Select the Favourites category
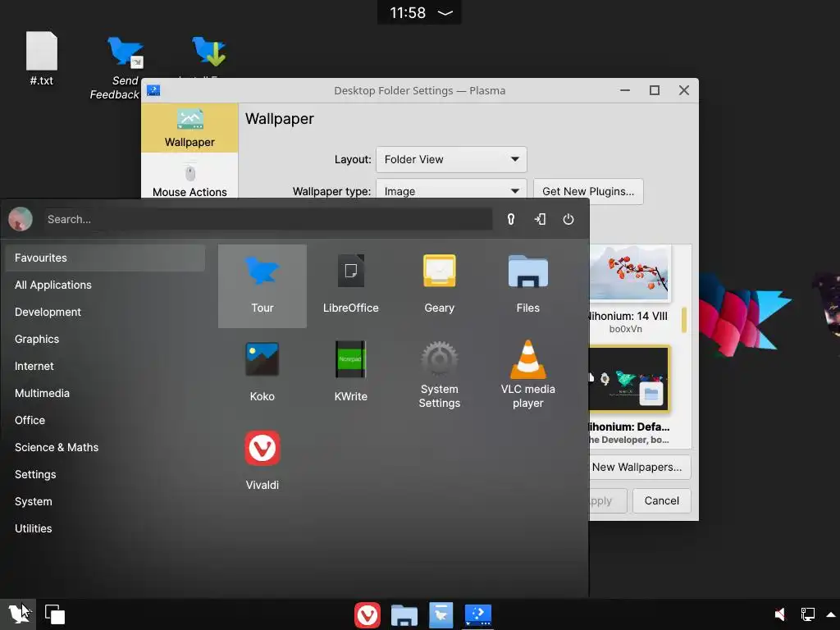 point(105,258)
